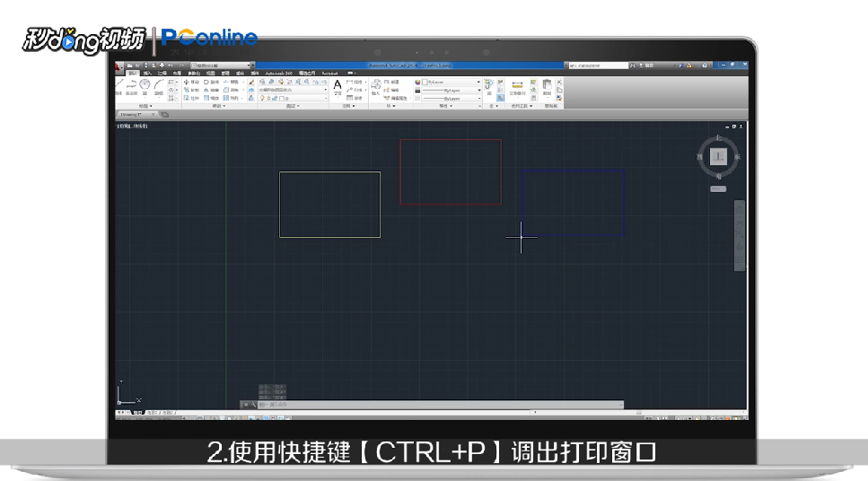The height and width of the screenshot is (481, 868).
Task: Open the Text (文字) annotation tool
Action: coord(338,86)
